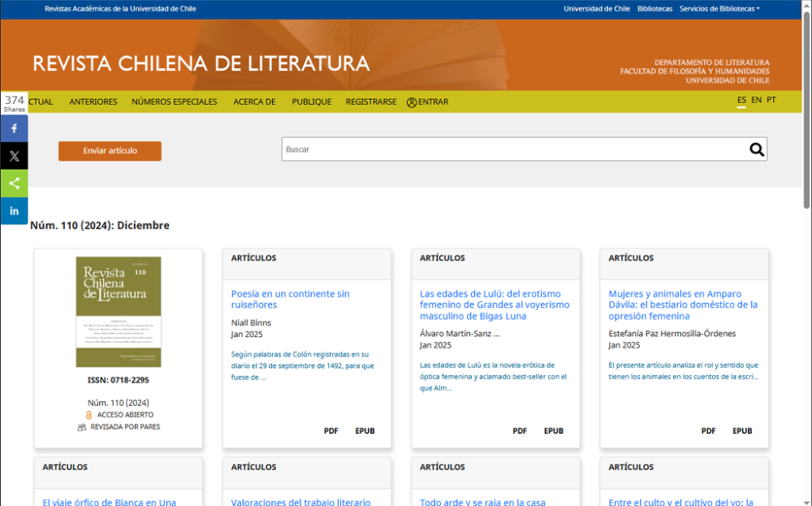Select the EN language option
Image resolution: width=812 pixels, height=506 pixels.
(756, 99)
